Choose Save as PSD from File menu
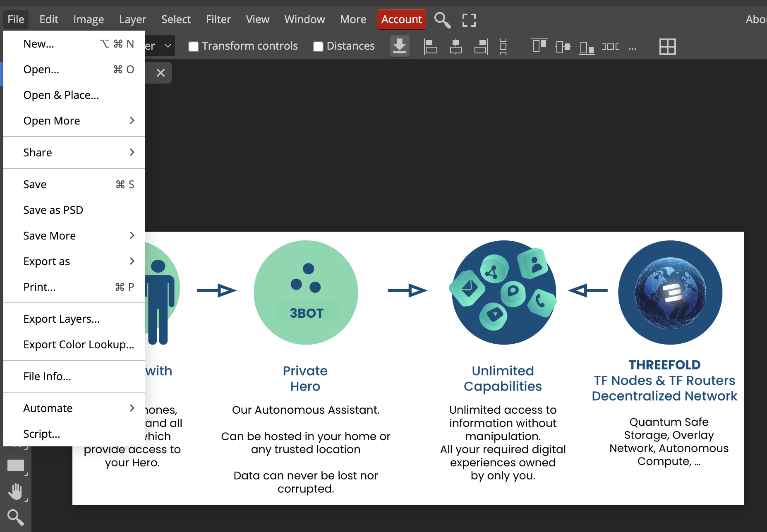This screenshot has width=767, height=532. [53, 210]
